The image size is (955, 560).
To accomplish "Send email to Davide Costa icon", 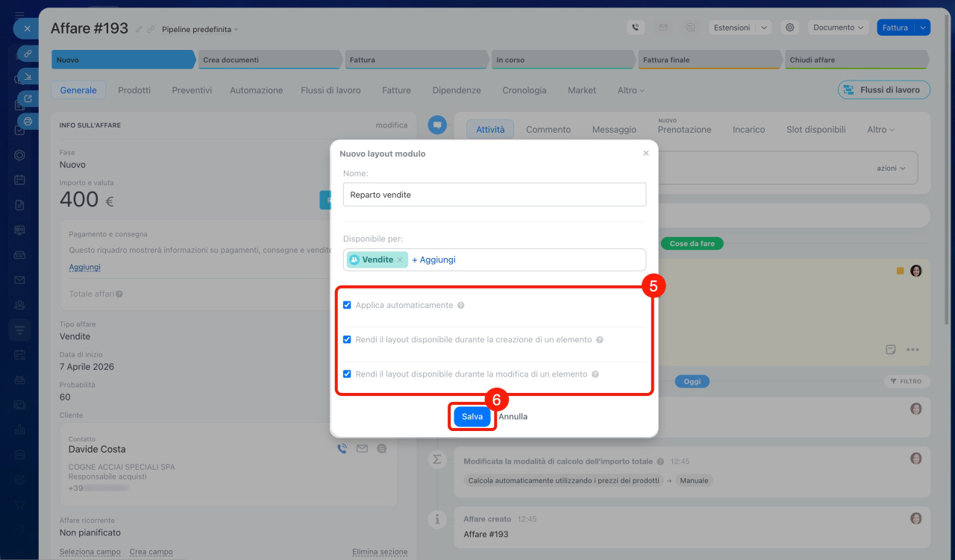I will point(362,449).
